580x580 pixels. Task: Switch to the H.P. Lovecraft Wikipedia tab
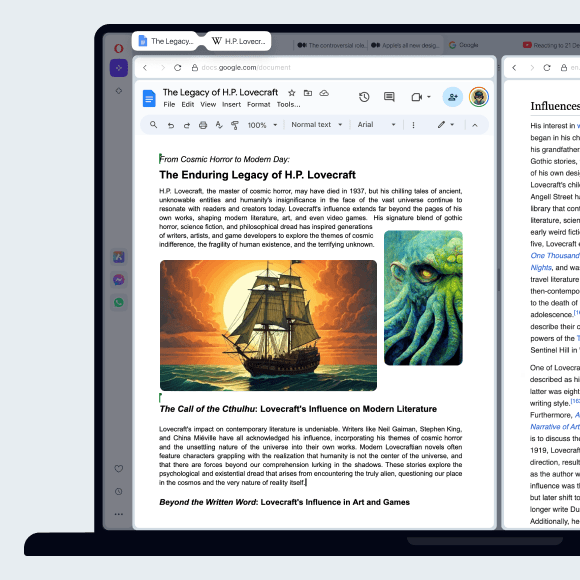pos(238,41)
